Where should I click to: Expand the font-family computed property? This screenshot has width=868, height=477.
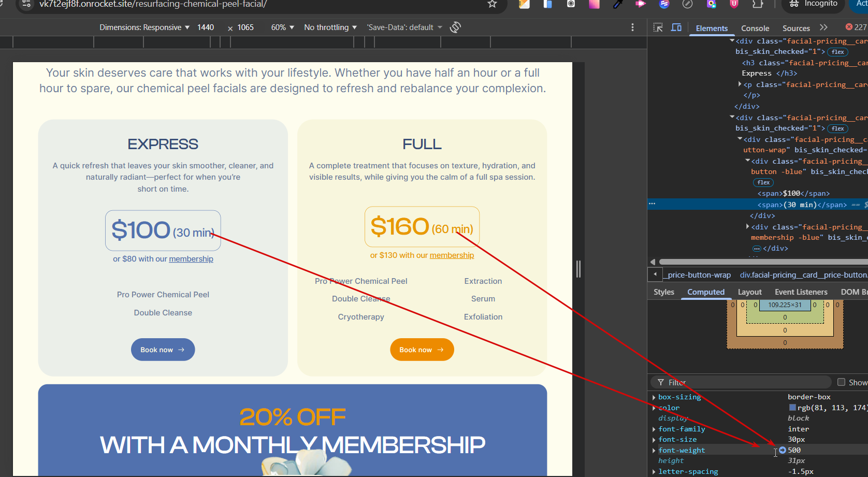pyautogui.click(x=654, y=429)
